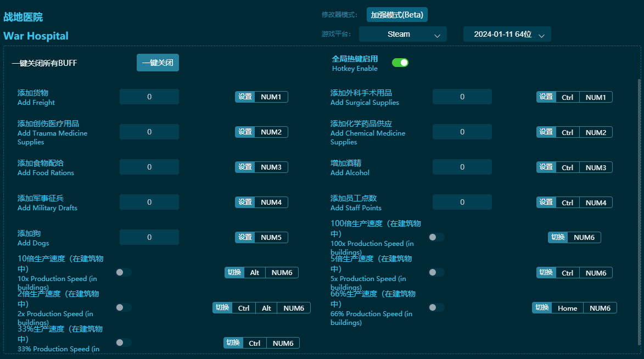Click the 加强模式(Beta) mode button
The height and width of the screenshot is (359, 644).
[396, 14]
